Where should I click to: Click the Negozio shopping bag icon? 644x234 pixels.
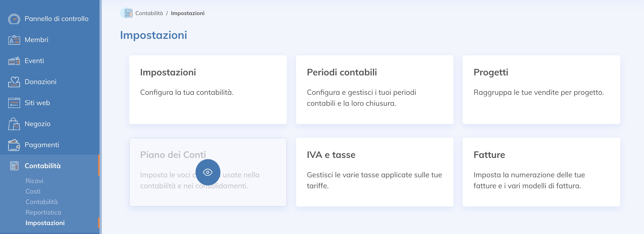(14, 124)
